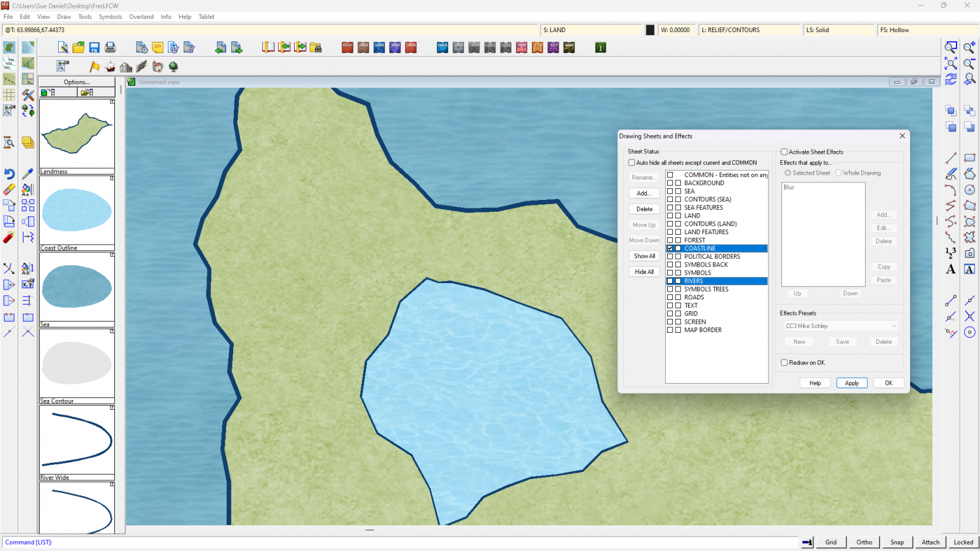
Task: Open the Effects Presets dropdown
Action: tap(841, 326)
